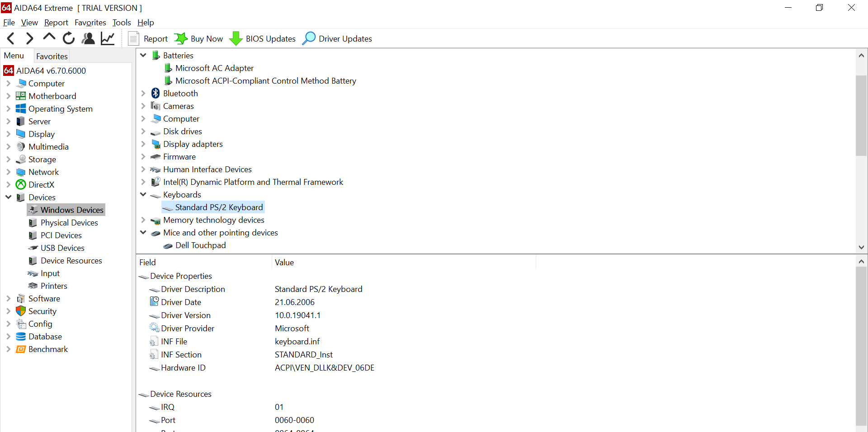
Task: Click the Driver Updates button label
Action: [x=345, y=39]
